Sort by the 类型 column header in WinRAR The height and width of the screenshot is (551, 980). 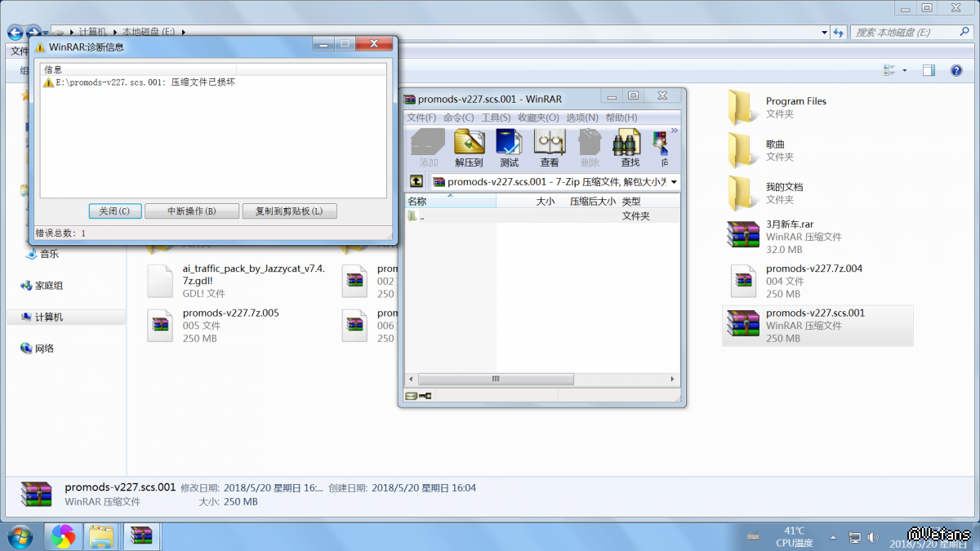tap(648, 201)
